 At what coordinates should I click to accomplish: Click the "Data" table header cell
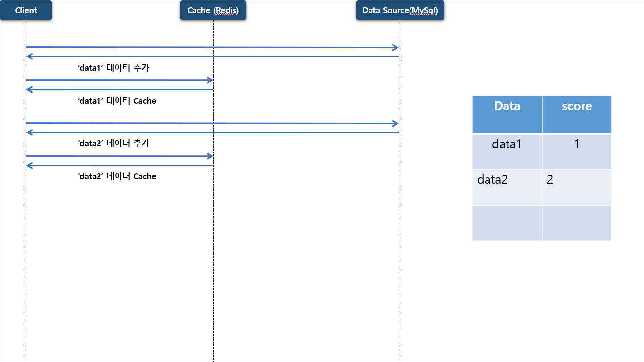(x=507, y=114)
